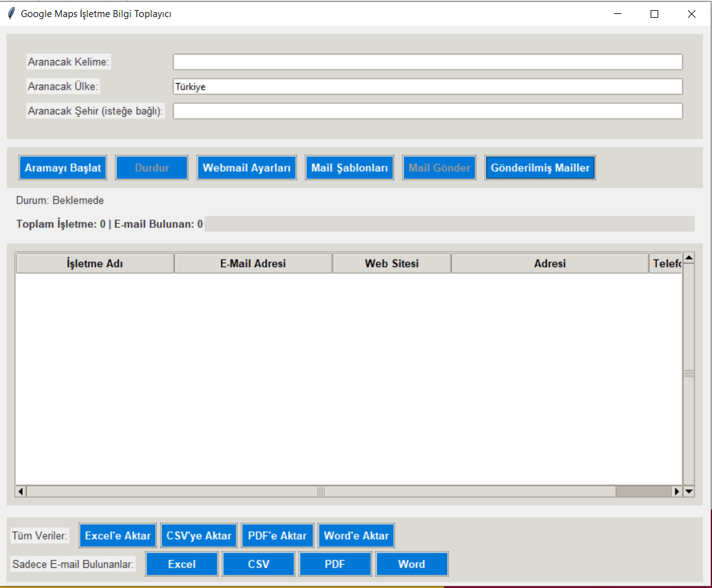Export all data with Excel'e Aktar
Screen dimensions: 712x588
pos(118,536)
